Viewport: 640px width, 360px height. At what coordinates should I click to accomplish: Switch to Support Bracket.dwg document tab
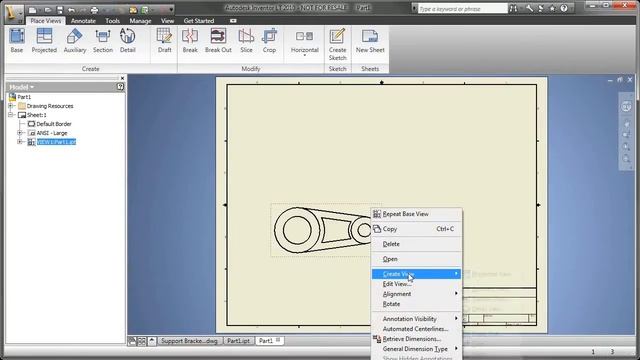click(x=189, y=341)
